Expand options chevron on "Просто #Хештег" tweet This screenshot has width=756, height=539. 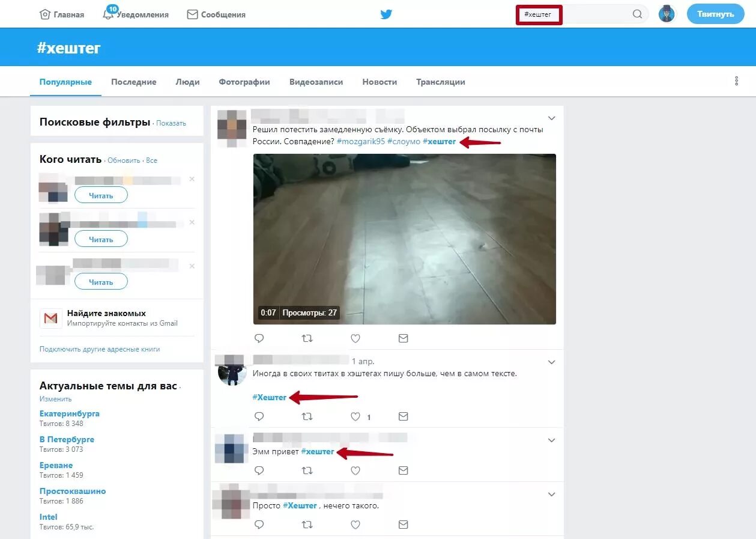(552, 495)
